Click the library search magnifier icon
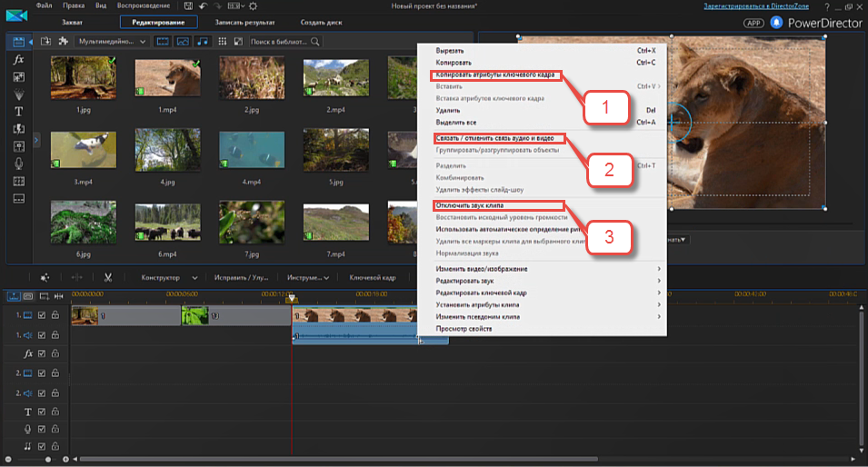This screenshot has height=467, width=868. point(314,42)
